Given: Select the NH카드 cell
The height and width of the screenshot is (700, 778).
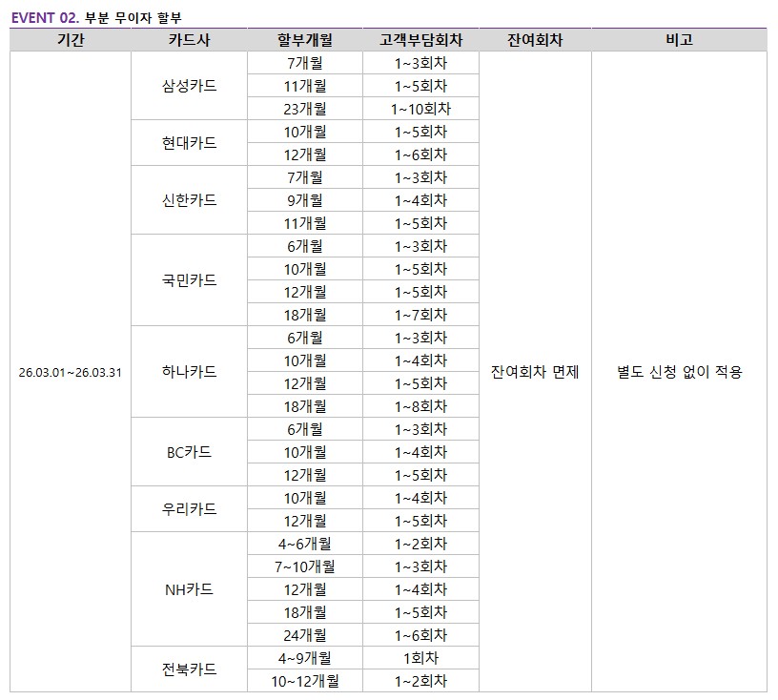Looking at the screenshot, I should point(189,589).
